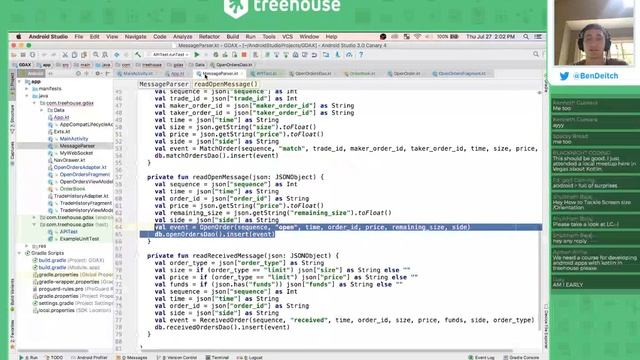Open the Terminal tool window
The width and height of the screenshot is (640, 360).
tap(217, 357)
